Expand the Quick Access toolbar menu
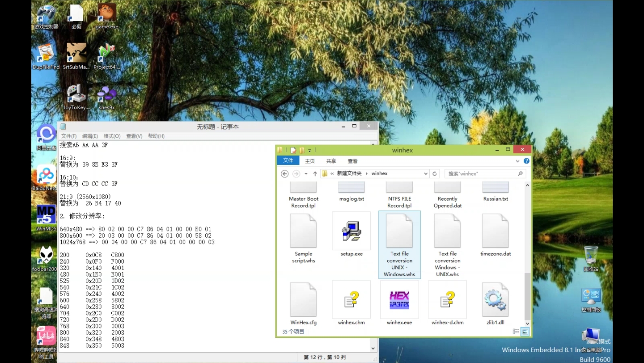This screenshot has height=363, width=644. pos(309,150)
